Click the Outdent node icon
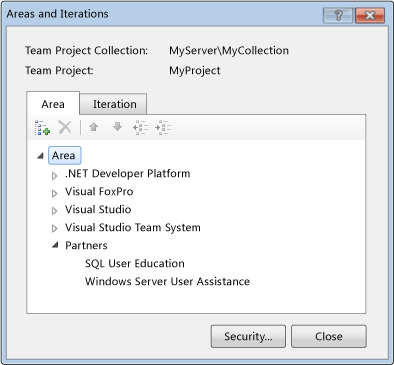The height and width of the screenshot is (365, 394). pyautogui.click(x=140, y=127)
